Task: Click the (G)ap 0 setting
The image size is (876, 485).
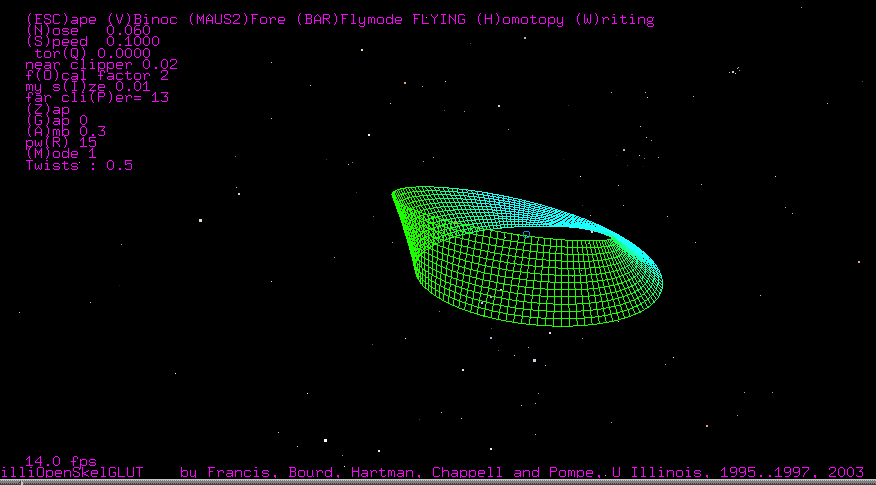Action: click(57, 120)
